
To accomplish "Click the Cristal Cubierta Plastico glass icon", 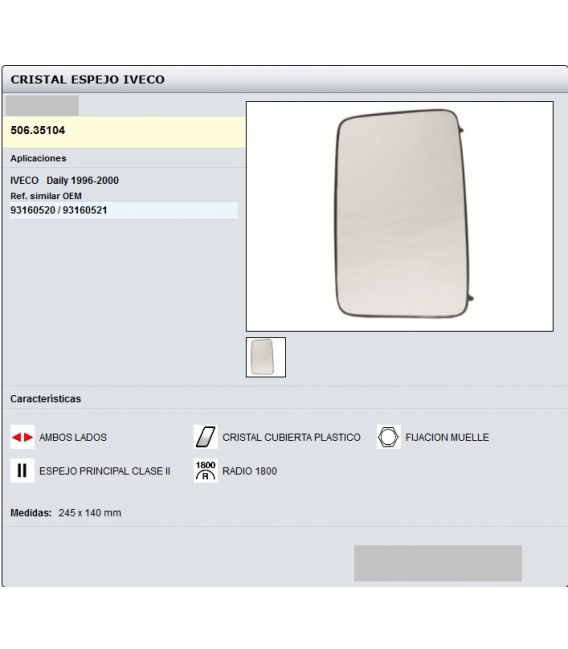I will click(x=205, y=437).
